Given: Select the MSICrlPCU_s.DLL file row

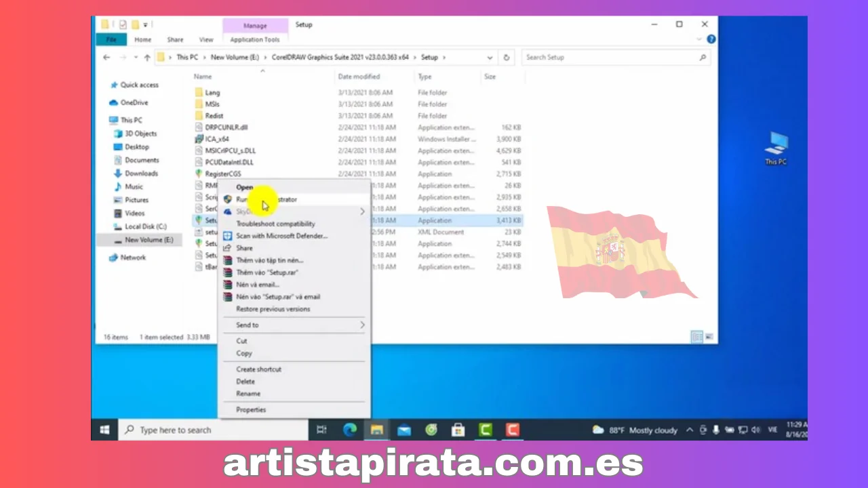Looking at the screenshot, I should 358,150.
